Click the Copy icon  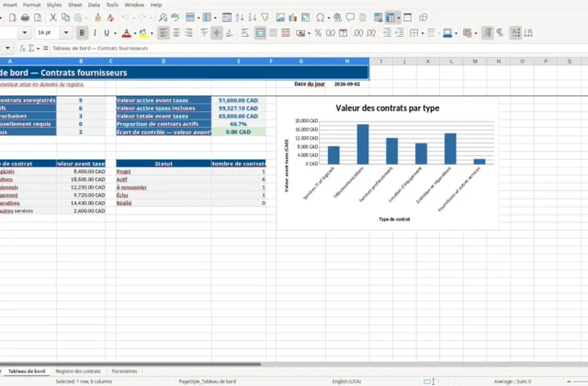click(65, 17)
